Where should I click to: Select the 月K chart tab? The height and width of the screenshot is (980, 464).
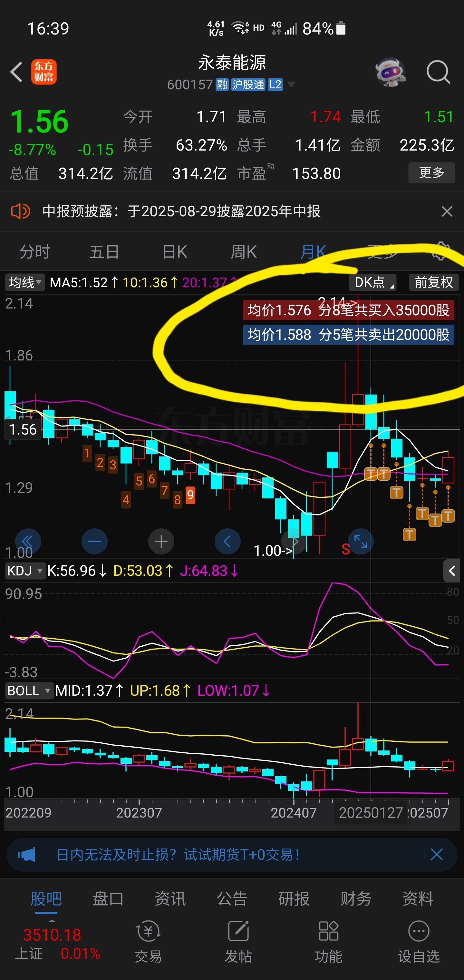click(313, 252)
